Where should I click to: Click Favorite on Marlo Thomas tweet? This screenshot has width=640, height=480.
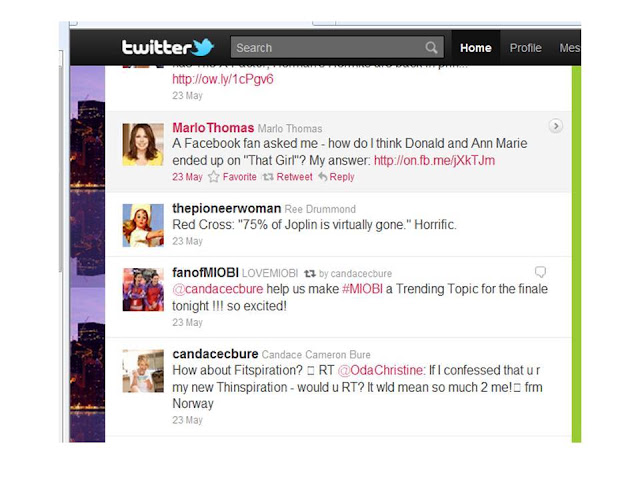tap(240, 177)
